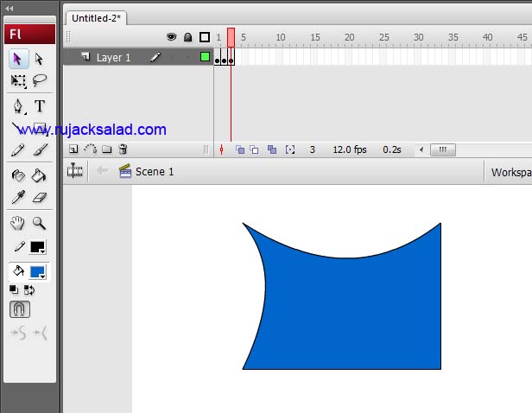532x413 pixels.
Task: Toggle show all layers as outlines
Action: click(x=205, y=37)
